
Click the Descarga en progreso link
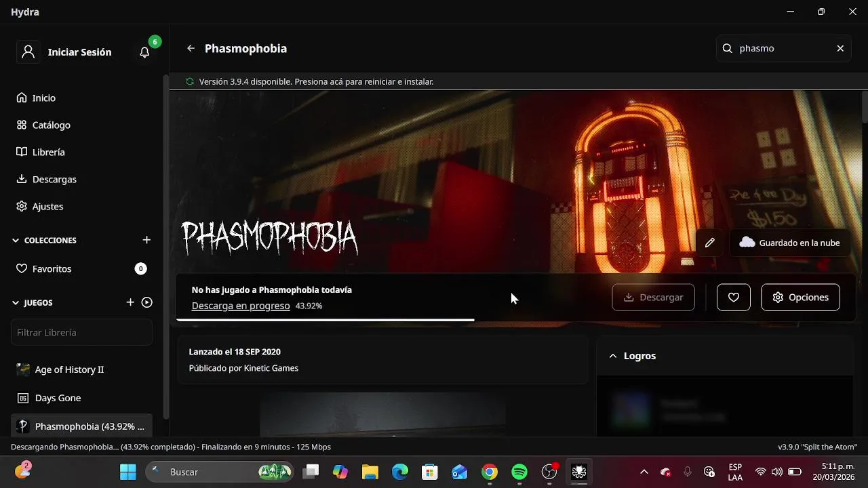coord(241,306)
